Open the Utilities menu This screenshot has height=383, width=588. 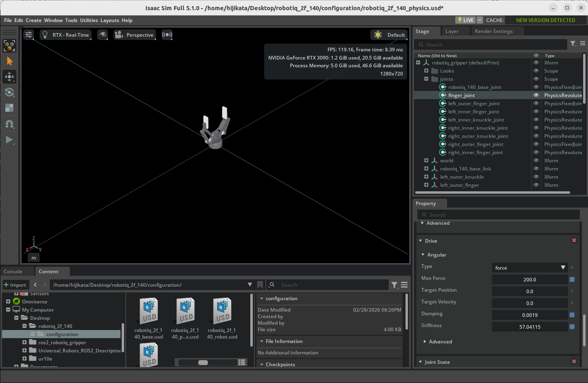click(x=89, y=20)
